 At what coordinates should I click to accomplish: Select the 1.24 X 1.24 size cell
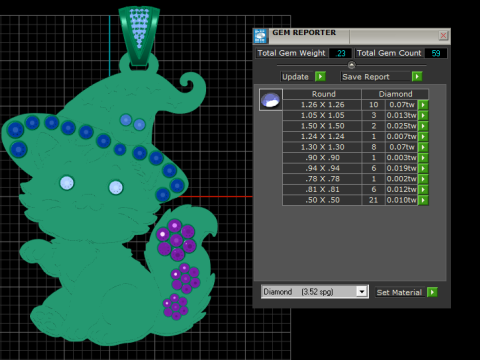pyautogui.click(x=322, y=136)
